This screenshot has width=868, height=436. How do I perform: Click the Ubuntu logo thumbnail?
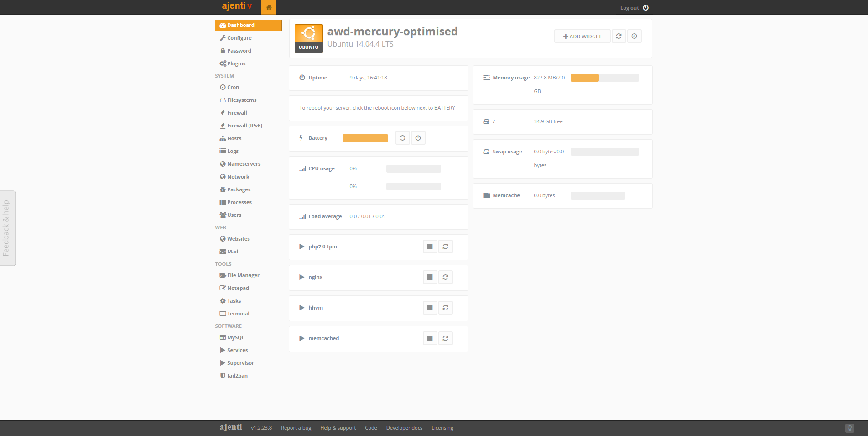(308, 38)
